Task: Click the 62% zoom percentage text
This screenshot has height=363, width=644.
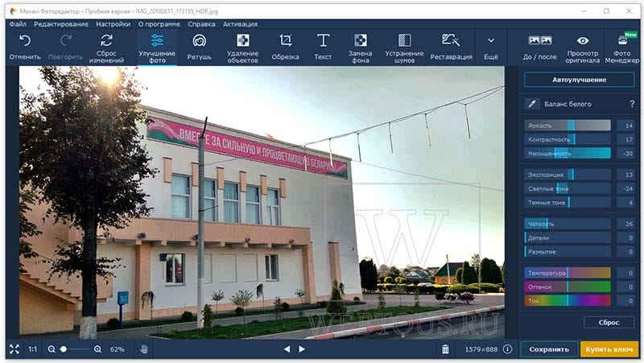Action: point(117,349)
